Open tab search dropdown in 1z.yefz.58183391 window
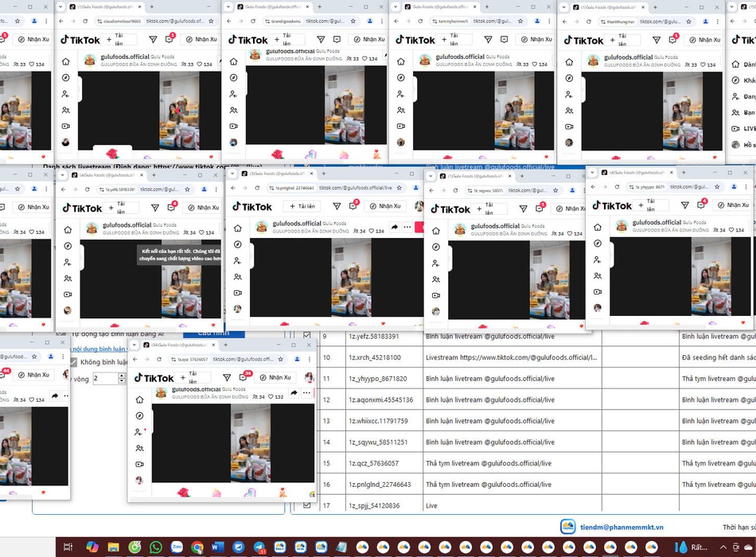Screen dimensions: 756x557 click(63, 175)
